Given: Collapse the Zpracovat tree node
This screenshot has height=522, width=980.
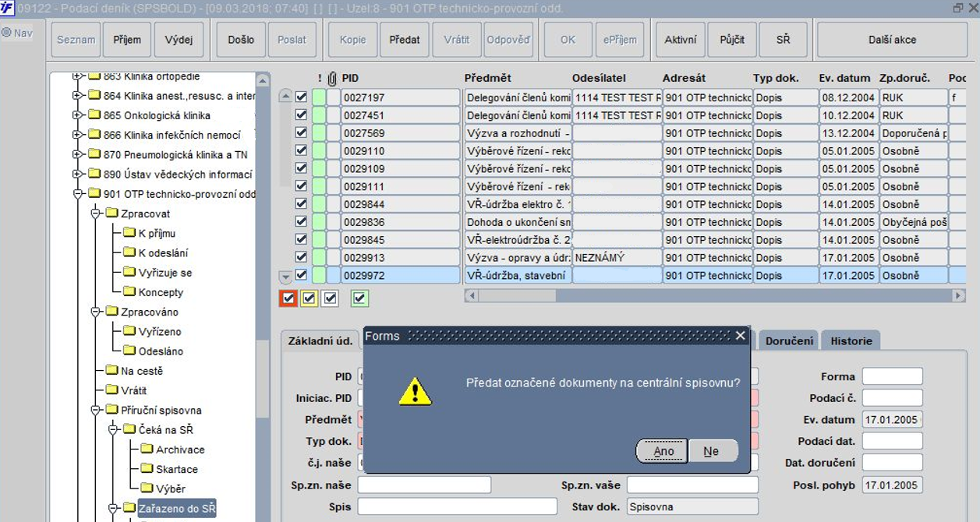Looking at the screenshot, I should click(x=95, y=213).
